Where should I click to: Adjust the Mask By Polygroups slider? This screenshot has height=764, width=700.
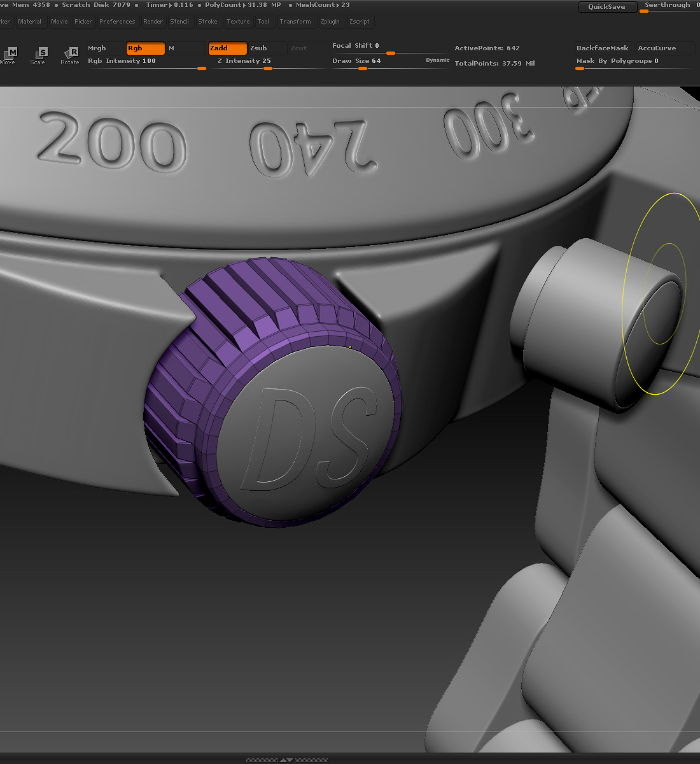coord(634,63)
